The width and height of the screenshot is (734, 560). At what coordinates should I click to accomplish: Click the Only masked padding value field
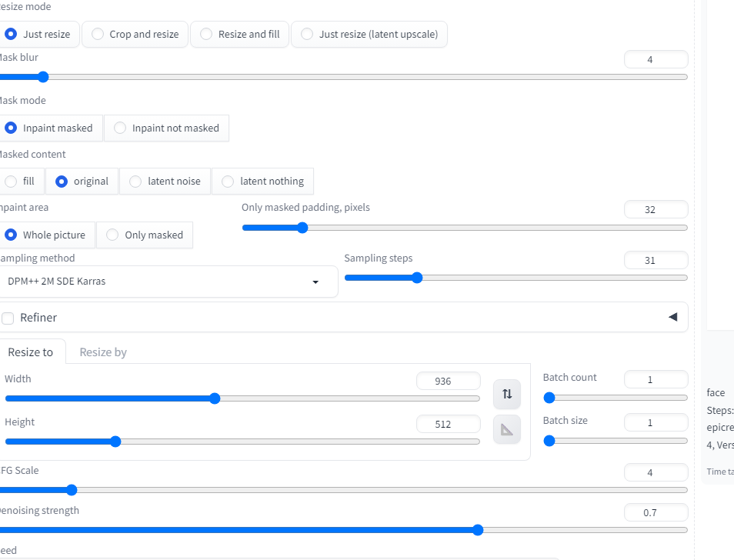tap(656, 209)
